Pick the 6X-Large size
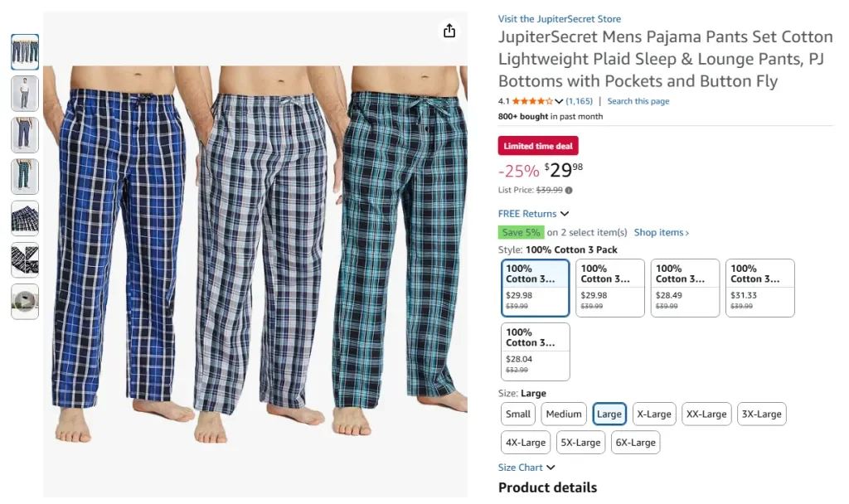 [x=635, y=442]
